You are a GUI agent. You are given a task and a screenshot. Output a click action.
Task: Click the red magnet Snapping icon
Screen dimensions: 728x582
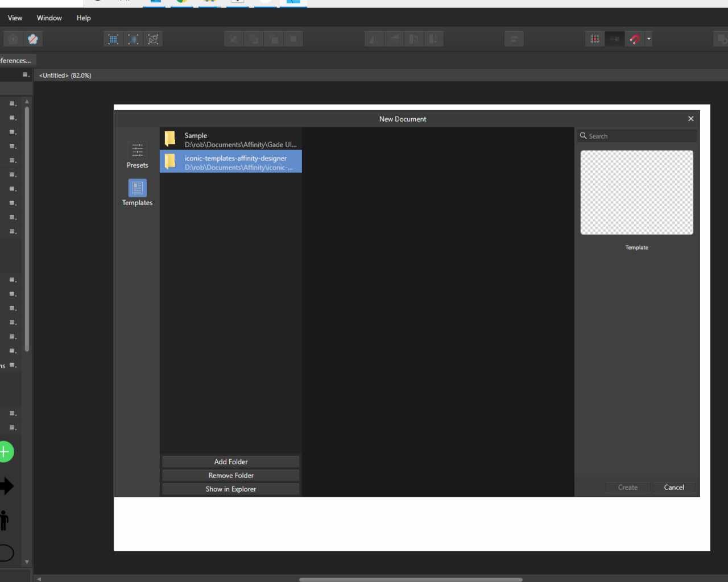[x=635, y=39]
